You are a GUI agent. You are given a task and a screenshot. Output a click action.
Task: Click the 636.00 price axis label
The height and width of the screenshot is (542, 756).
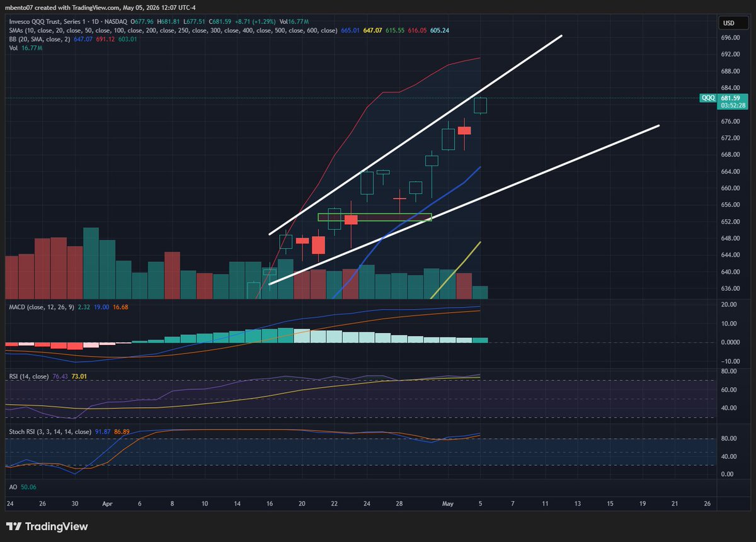730,289
